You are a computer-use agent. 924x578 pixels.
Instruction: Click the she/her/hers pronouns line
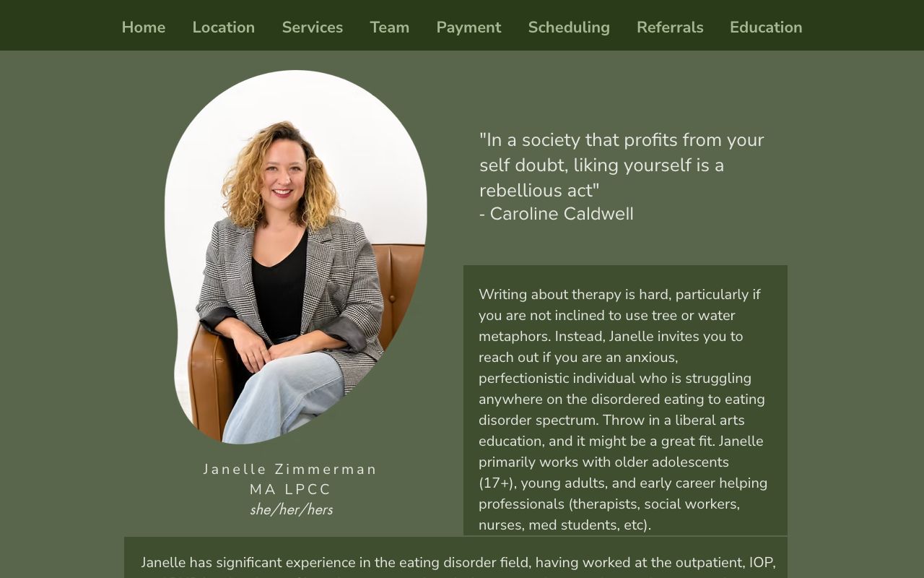pos(291,510)
